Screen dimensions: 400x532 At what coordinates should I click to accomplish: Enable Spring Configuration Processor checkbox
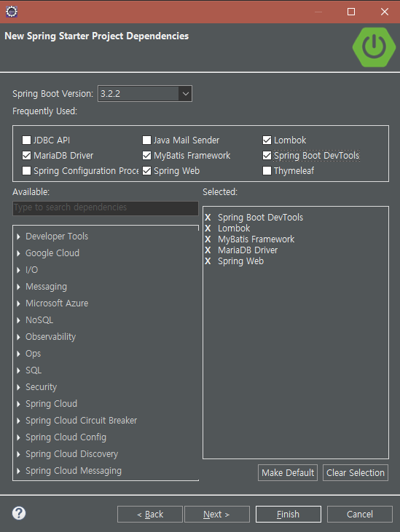pyautogui.click(x=26, y=170)
